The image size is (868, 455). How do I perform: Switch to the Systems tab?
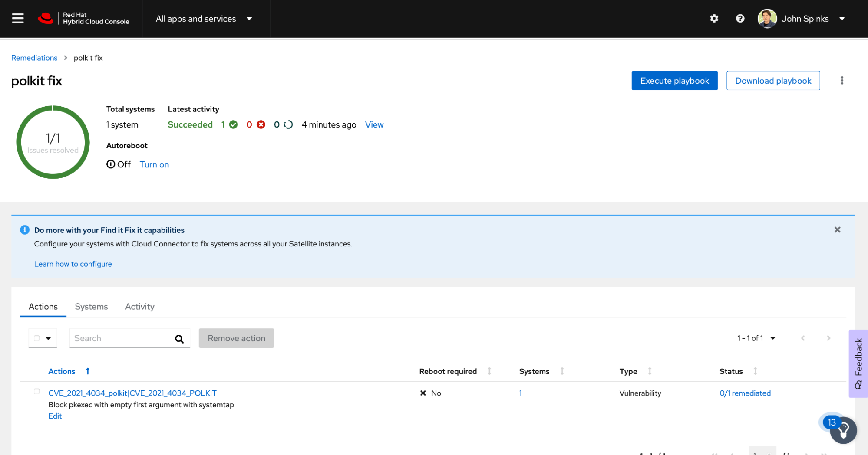91,307
